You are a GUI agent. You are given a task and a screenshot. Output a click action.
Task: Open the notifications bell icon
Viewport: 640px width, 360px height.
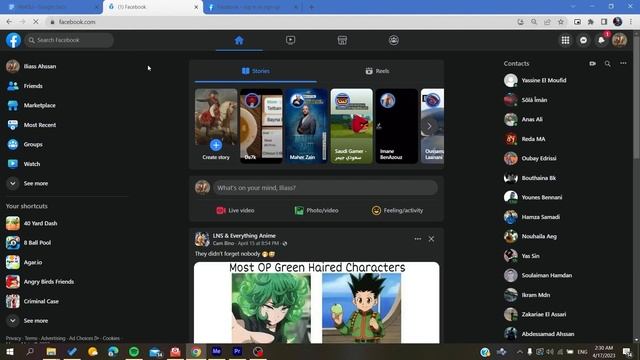[602, 40]
